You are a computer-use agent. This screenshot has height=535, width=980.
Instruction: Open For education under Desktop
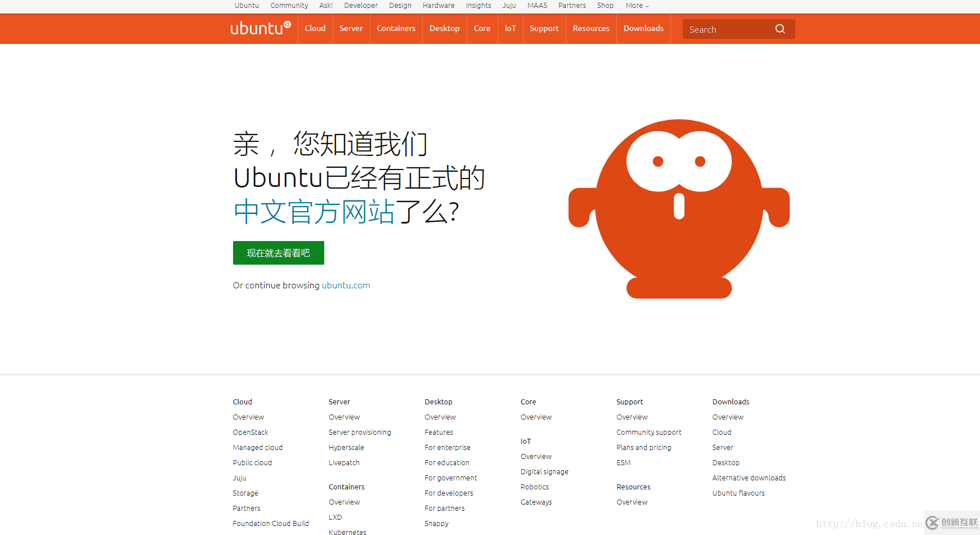click(446, 462)
